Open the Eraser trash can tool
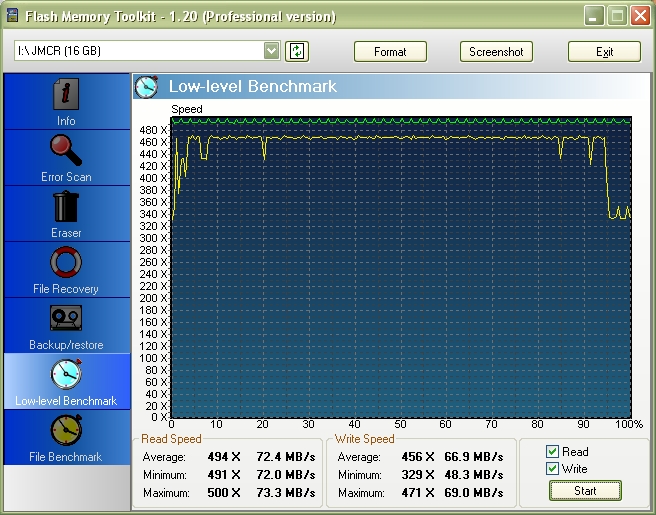 [x=66, y=207]
